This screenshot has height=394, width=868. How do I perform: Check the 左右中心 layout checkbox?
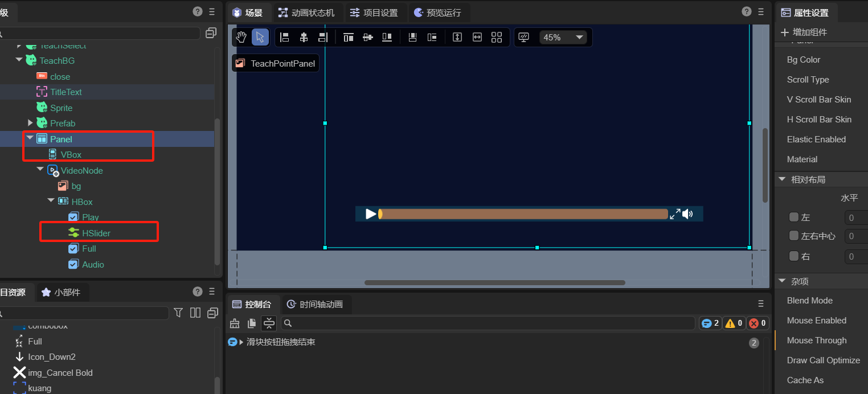(x=794, y=236)
